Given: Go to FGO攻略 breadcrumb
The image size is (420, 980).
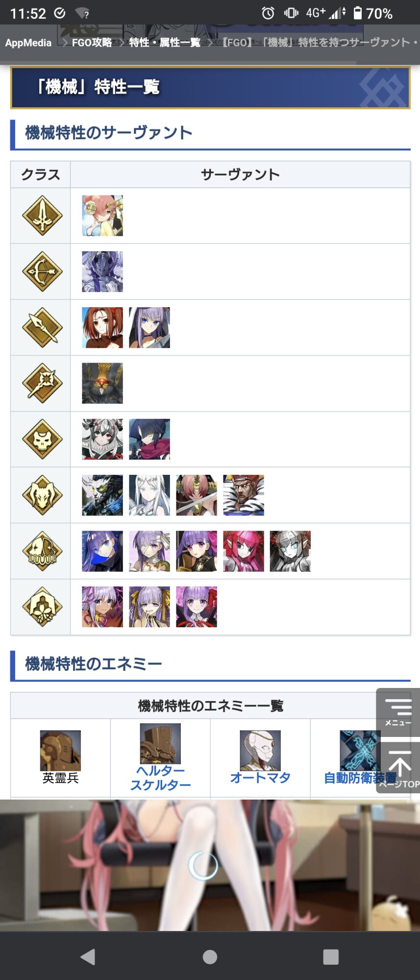Looking at the screenshot, I should [x=92, y=43].
